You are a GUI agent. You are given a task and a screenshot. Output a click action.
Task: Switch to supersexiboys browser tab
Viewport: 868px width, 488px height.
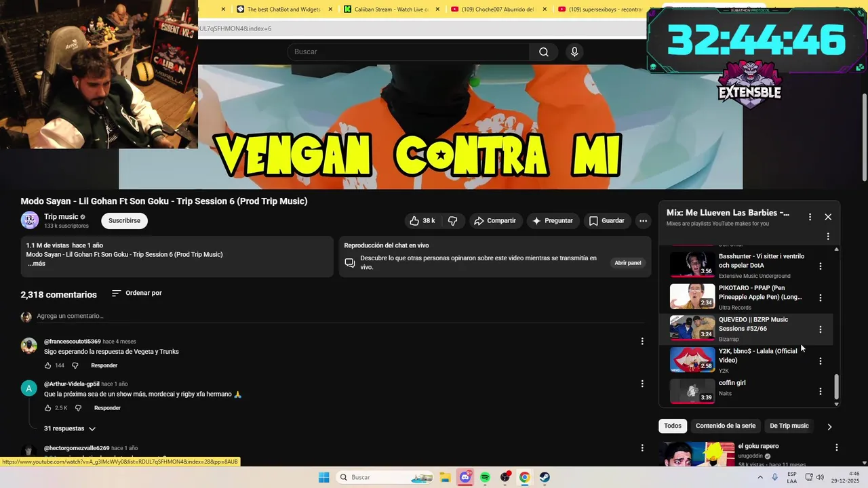pos(599,9)
